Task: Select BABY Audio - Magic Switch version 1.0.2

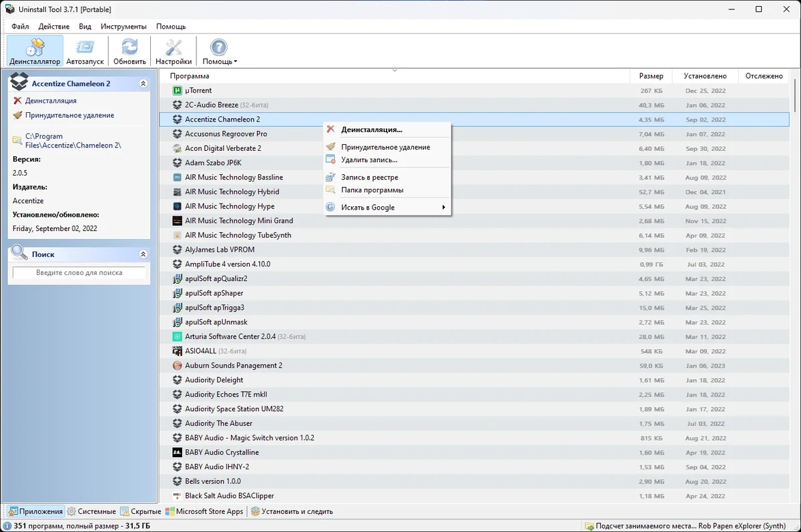Action: [474, 438]
